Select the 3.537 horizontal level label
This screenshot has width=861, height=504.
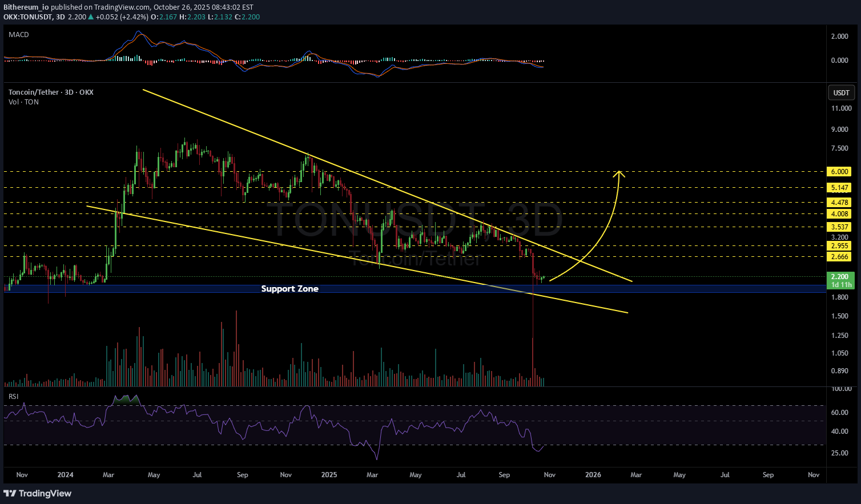click(x=839, y=227)
